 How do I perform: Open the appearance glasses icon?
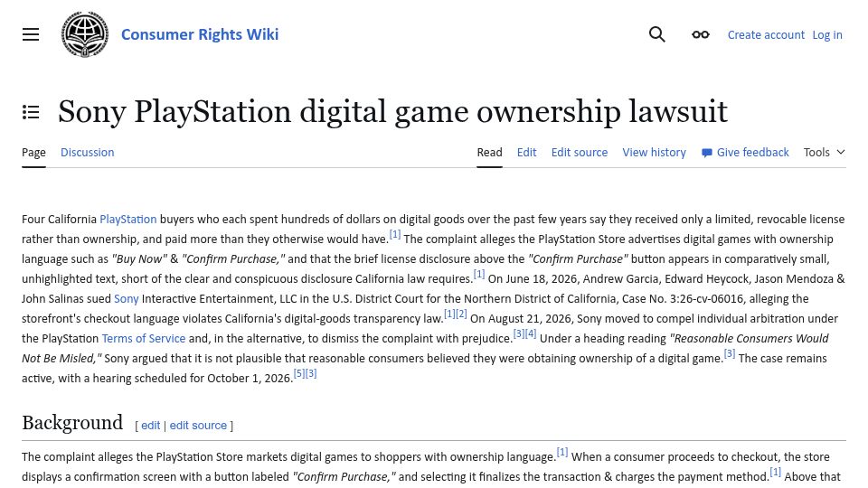[700, 34]
